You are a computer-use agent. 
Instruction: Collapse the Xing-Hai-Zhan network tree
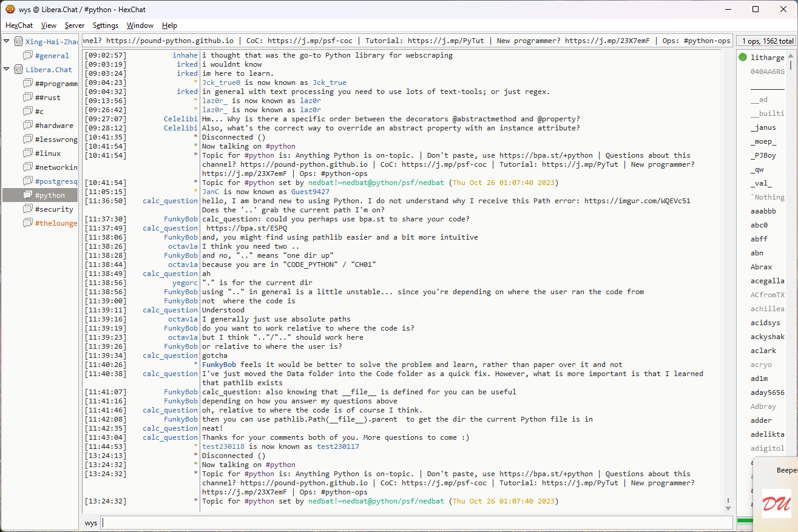coord(7,42)
